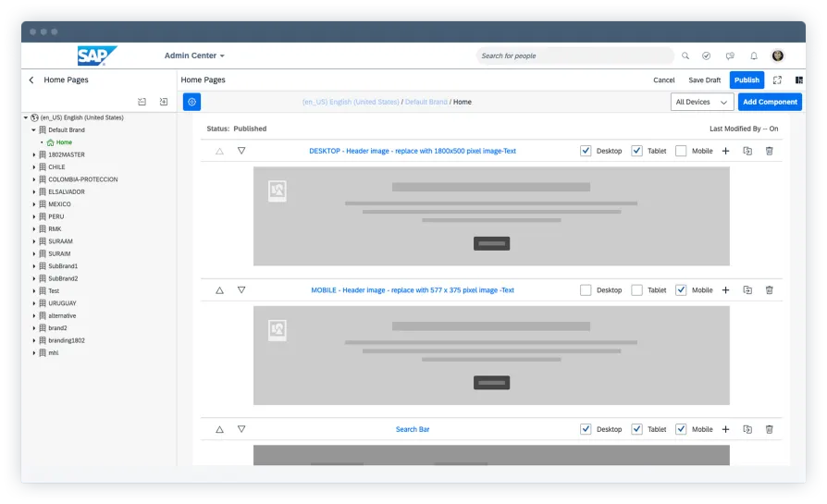This screenshot has height=504, width=827.
Task: Click plus icon on Search Bar row
Action: pos(725,429)
